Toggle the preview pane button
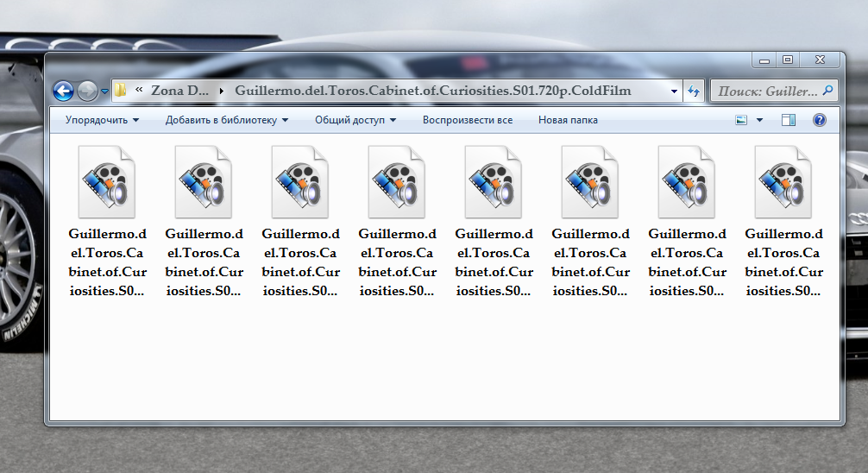The width and height of the screenshot is (868, 473). (x=789, y=120)
